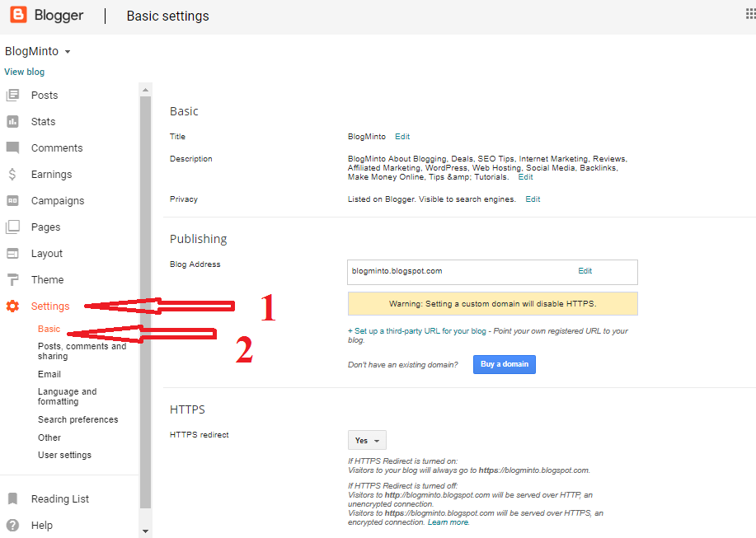Click the Blogger wordmark text
Screen dimensions: 756x538
point(59,16)
